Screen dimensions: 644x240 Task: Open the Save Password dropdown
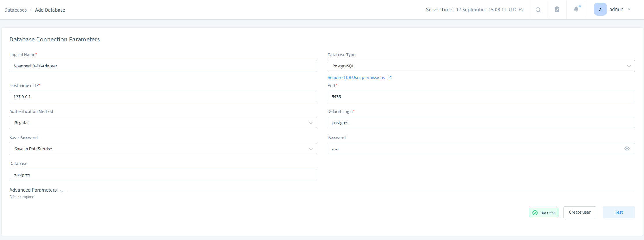pyautogui.click(x=163, y=149)
